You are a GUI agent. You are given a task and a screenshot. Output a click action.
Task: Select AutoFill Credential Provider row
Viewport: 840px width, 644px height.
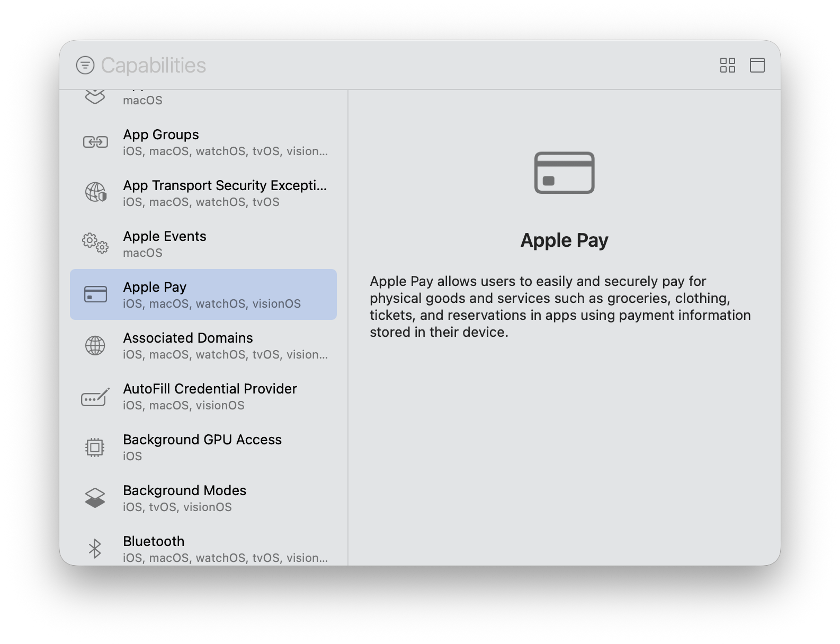(x=203, y=396)
